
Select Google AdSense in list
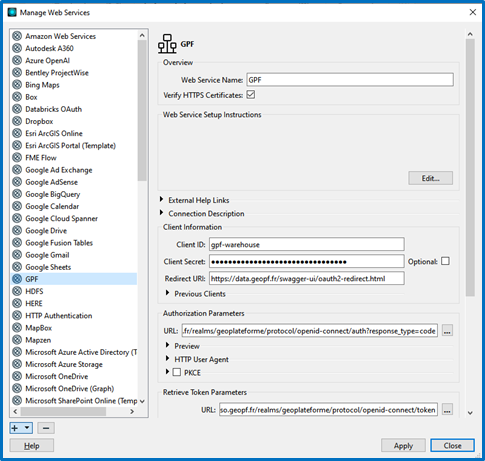click(51, 182)
